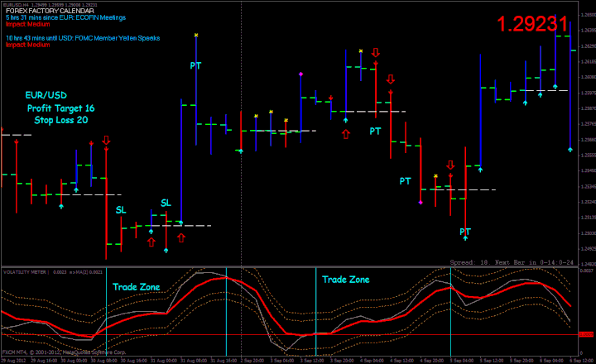The width and height of the screenshot is (596, 364).
Task: Click the 29 Aug 2012 time axis label
Action: tap(14, 360)
